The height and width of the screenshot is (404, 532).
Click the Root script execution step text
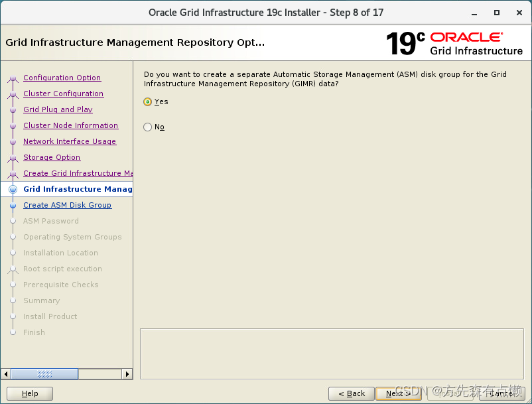coord(62,269)
